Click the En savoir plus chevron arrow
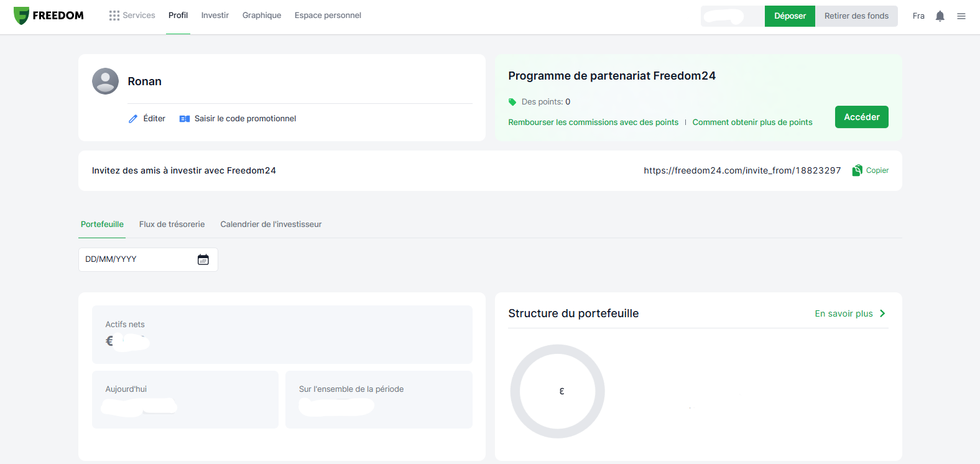 coord(882,313)
